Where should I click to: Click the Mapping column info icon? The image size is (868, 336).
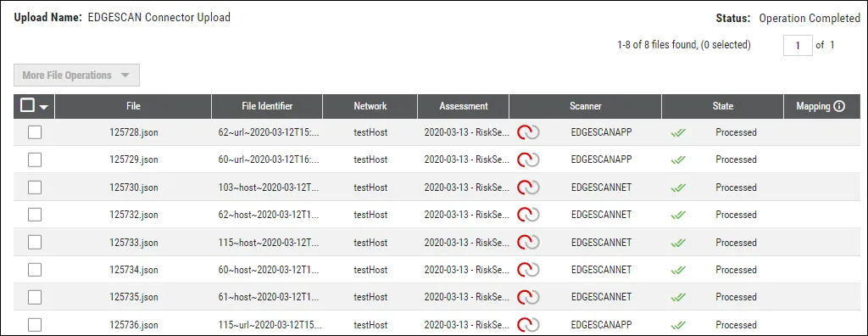(x=839, y=106)
